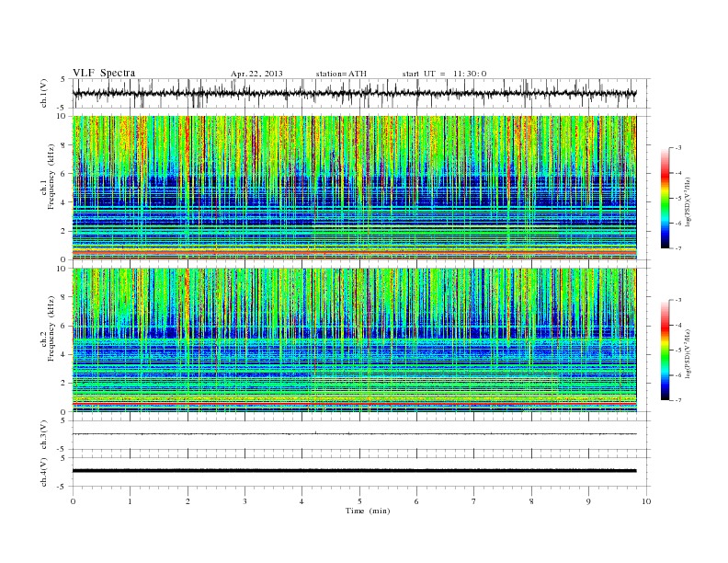Screen dimensions: 728x563
Task: Click the thick ch.4 voltage waveform trace
Action: 354,471
